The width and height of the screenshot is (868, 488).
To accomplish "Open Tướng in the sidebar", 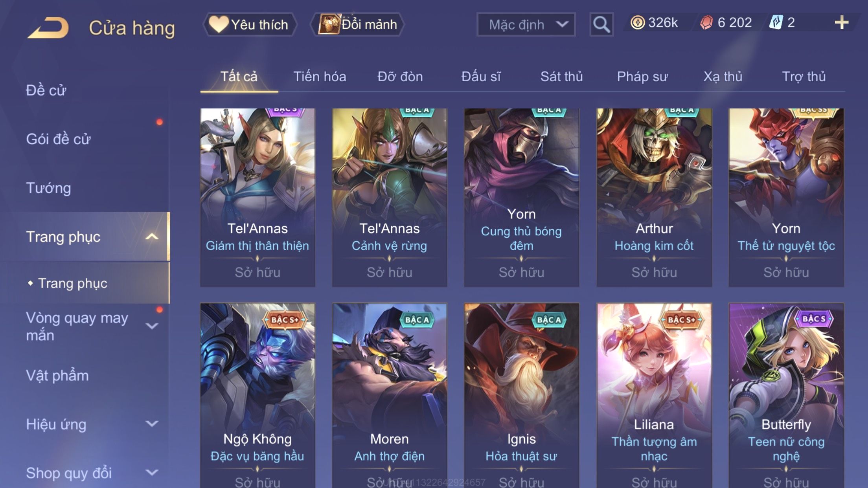I will click(x=48, y=188).
